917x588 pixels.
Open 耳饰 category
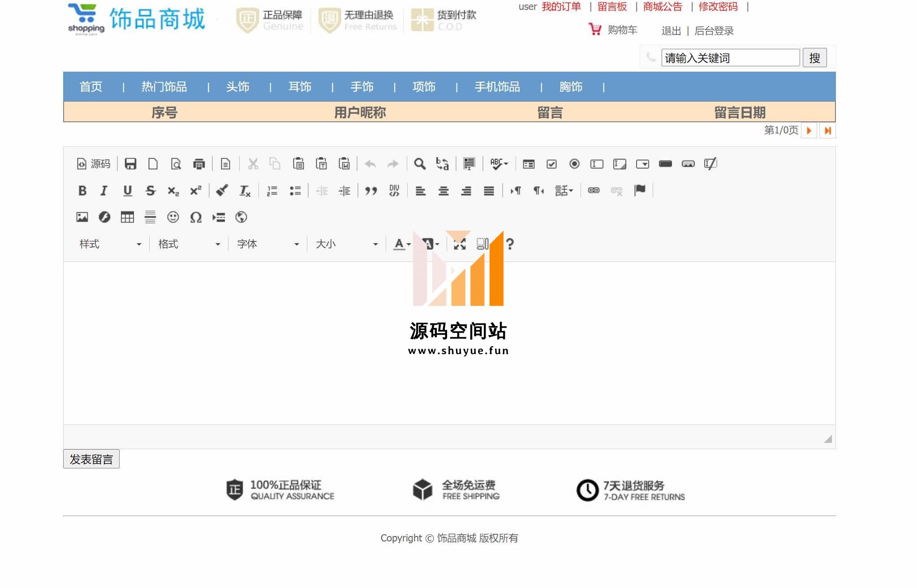pyautogui.click(x=300, y=87)
